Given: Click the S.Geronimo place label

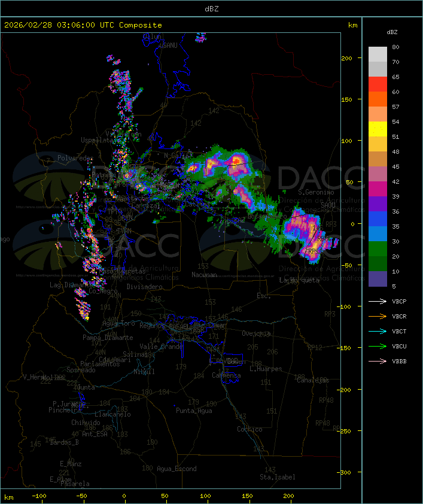Looking at the screenshot, I should [316, 192].
